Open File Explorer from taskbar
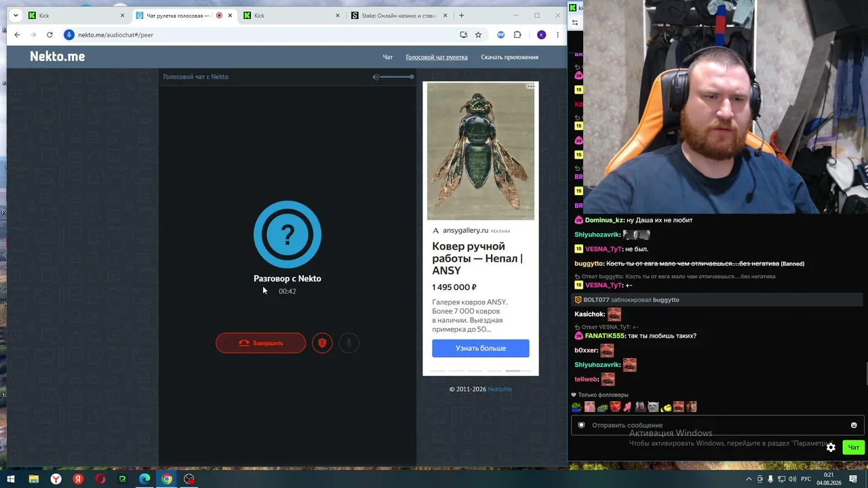Screen dimensions: 868x488 (33, 479)
